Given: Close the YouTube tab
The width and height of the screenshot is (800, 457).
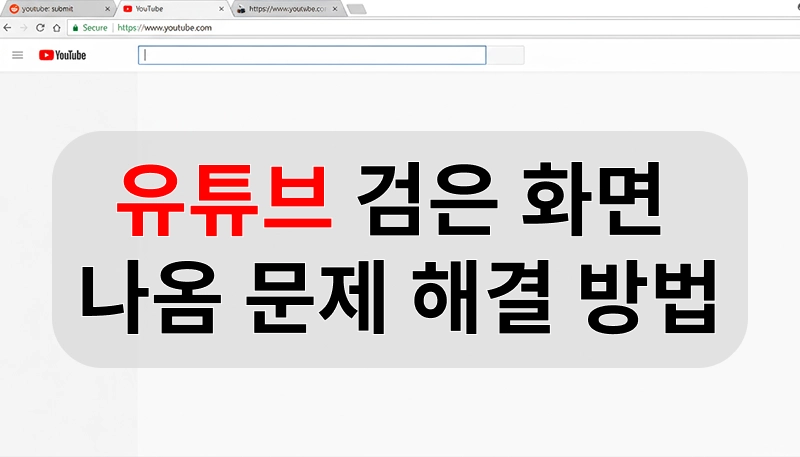Looking at the screenshot, I should click(x=221, y=9).
